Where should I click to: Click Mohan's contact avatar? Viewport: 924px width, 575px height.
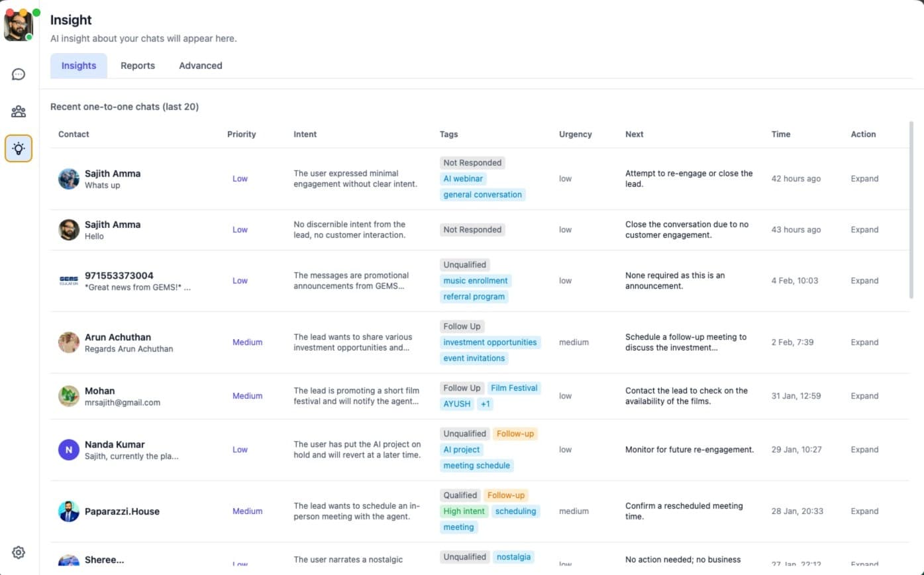[68, 395]
